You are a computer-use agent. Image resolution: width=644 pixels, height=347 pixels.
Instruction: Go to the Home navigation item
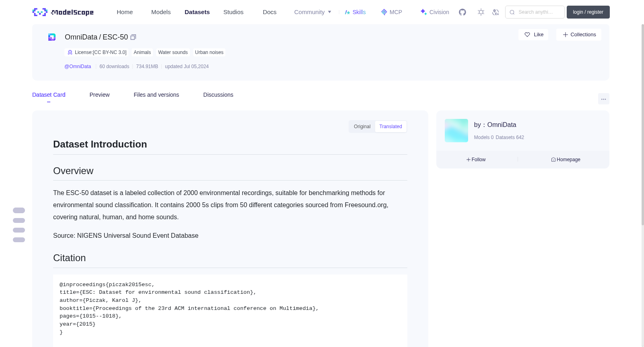coord(125,12)
